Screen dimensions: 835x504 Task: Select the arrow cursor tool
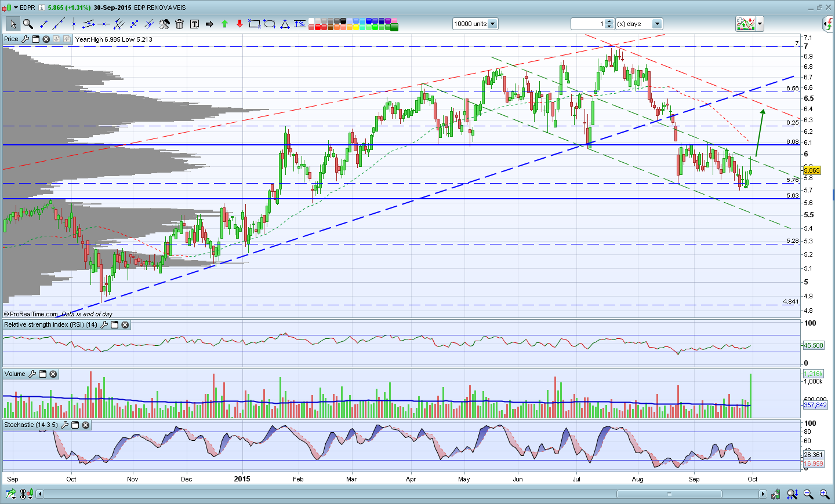13,24
